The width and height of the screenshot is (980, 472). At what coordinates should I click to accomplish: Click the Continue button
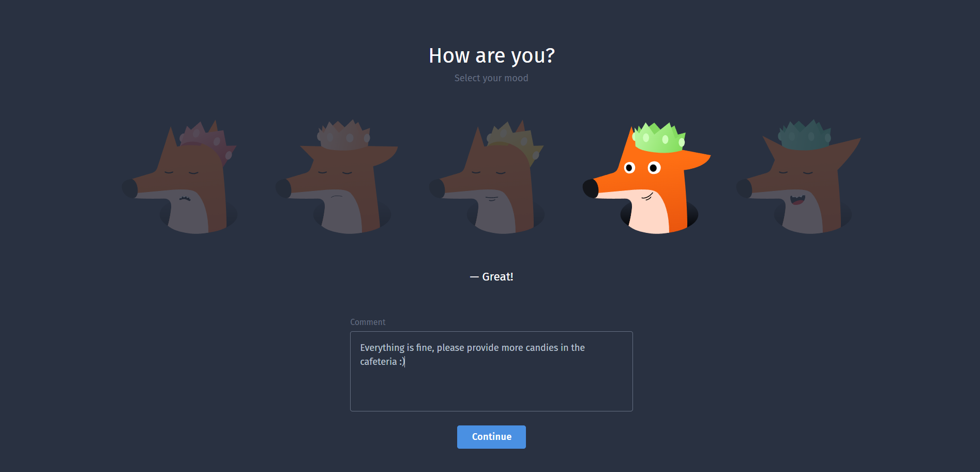click(x=491, y=437)
